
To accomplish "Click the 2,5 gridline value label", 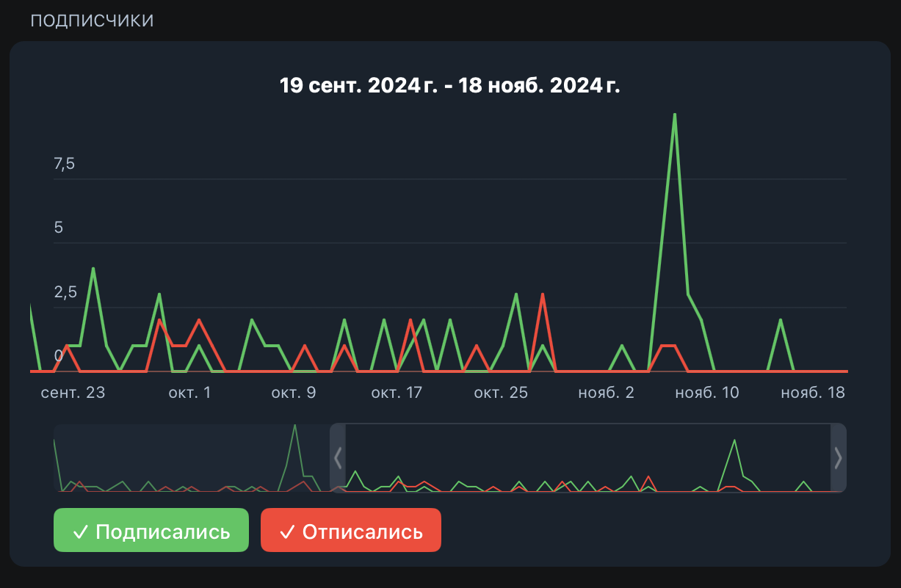I will 65,291.
